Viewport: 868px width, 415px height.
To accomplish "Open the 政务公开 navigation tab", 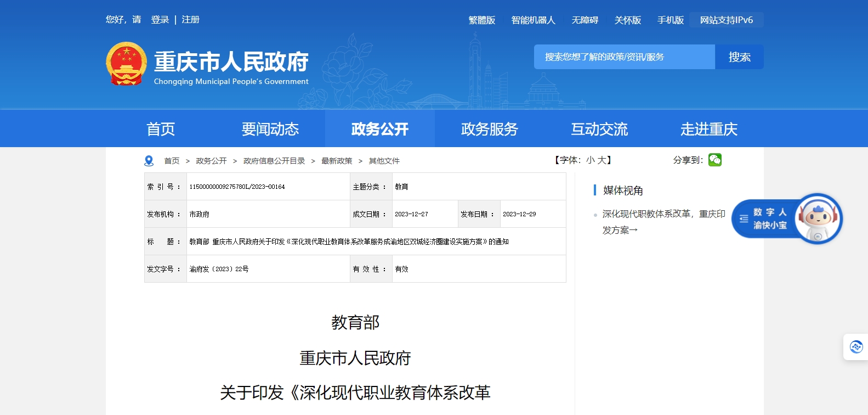I will click(x=379, y=129).
